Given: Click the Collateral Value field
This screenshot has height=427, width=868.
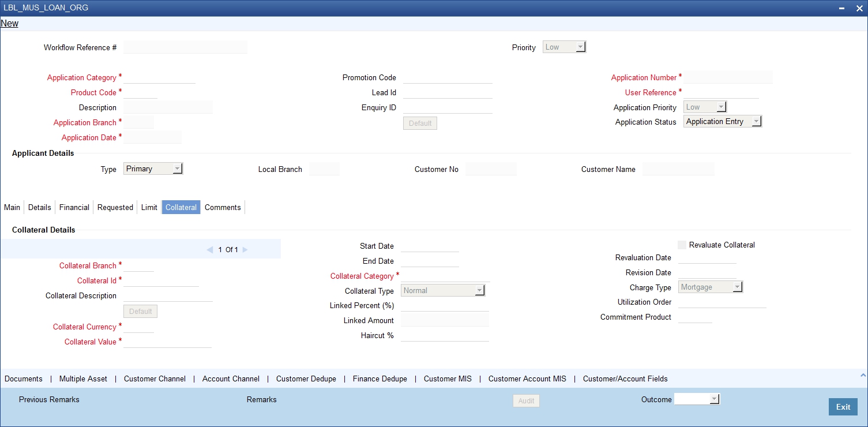Looking at the screenshot, I should (x=167, y=342).
